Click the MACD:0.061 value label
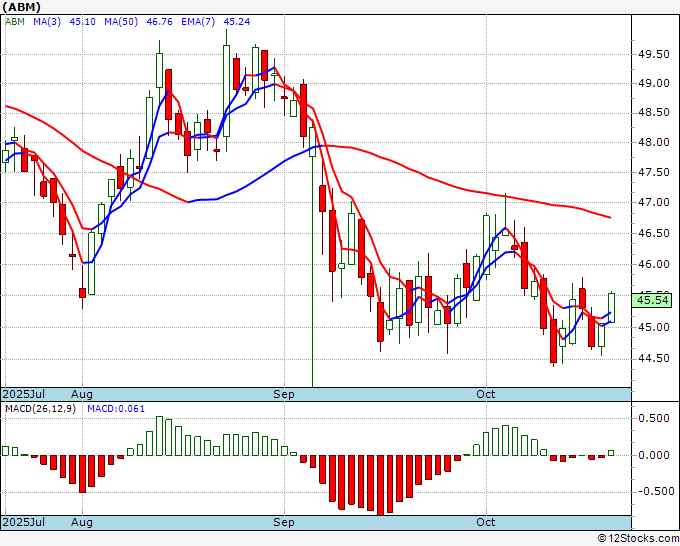Screen dimensions: 680x546 pyautogui.click(x=116, y=409)
